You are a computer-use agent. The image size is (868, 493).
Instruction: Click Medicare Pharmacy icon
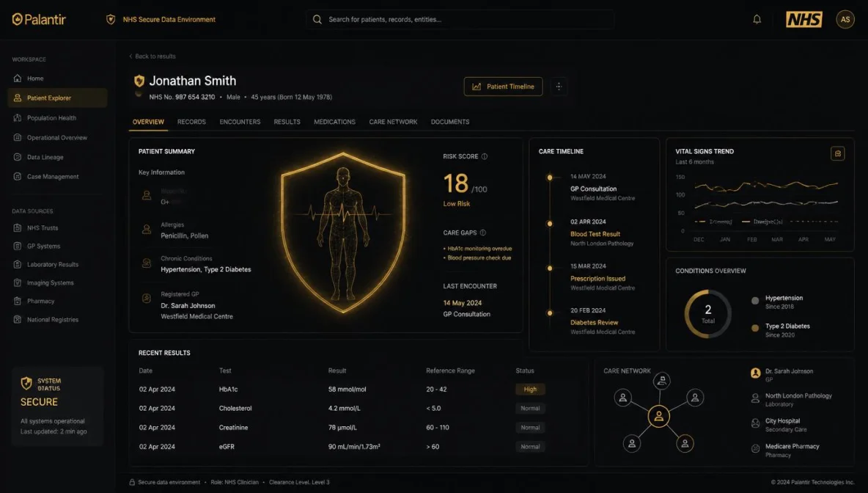point(755,449)
